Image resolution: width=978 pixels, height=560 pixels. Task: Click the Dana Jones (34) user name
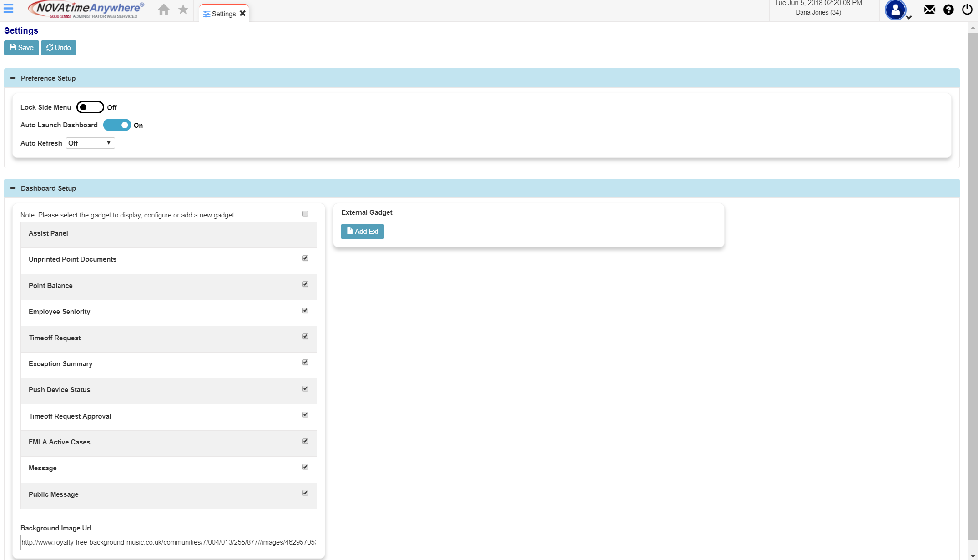pos(818,12)
